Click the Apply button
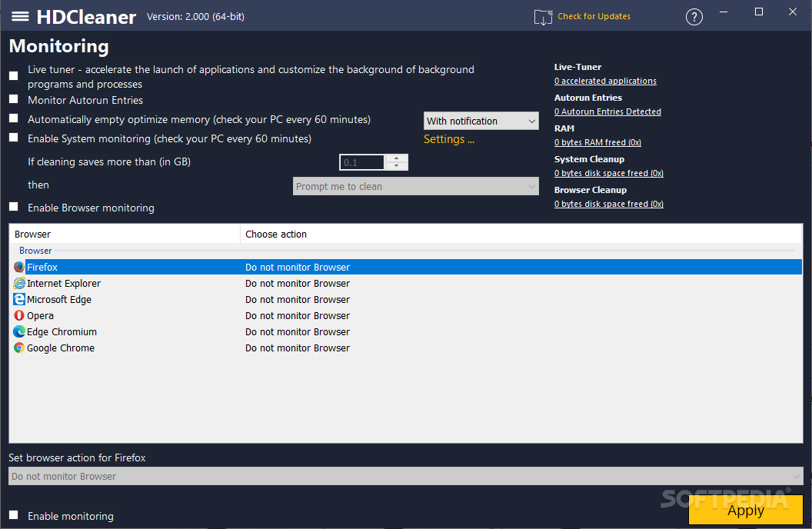This screenshot has height=529, width=812. 746,511
